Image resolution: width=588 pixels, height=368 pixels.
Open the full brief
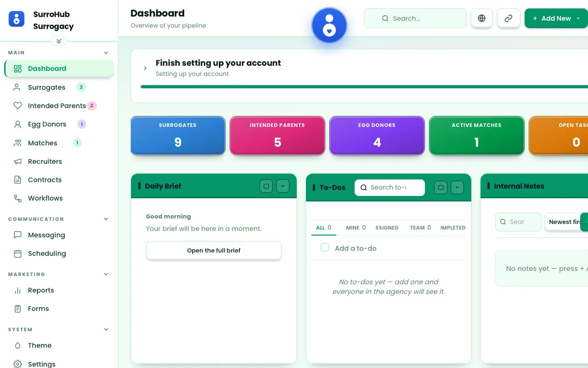[x=214, y=250]
